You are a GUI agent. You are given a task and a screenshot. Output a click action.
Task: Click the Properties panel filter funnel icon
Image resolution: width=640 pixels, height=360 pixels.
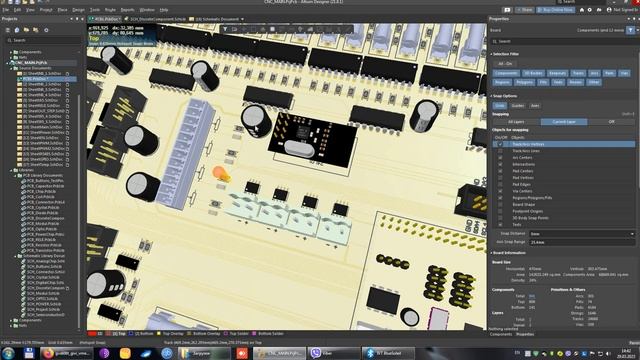[631, 30]
